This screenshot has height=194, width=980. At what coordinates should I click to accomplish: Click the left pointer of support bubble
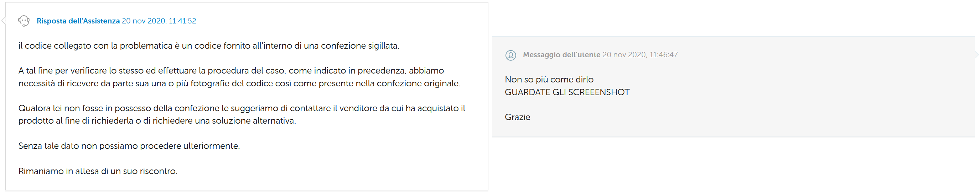click(4, 21)
